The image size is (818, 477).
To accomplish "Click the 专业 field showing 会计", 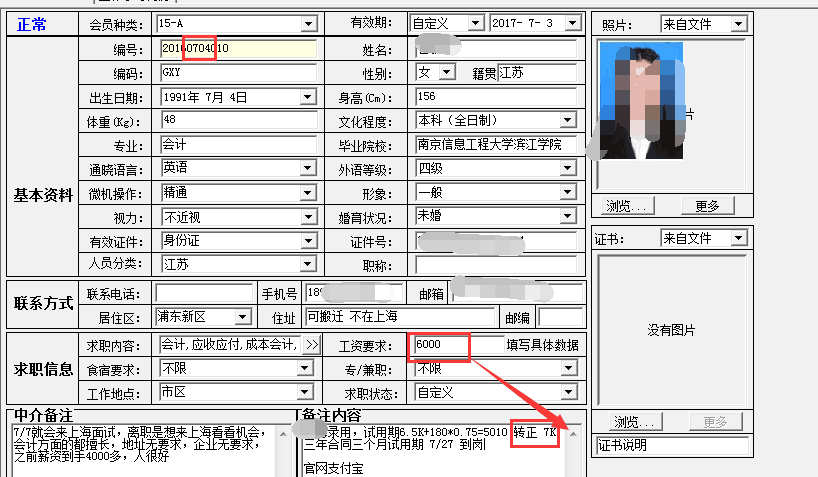I will (238, 145).
